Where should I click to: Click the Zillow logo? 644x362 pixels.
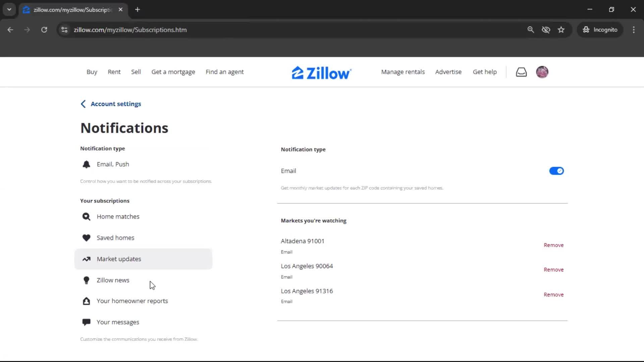click(321, 73)
